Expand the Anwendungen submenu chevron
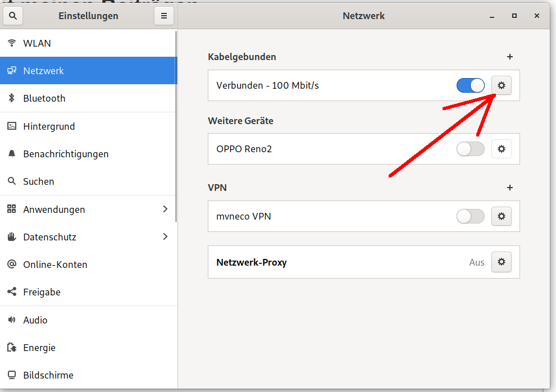The height and width of the screenshot is (392, 556). (x=165, y=209)
